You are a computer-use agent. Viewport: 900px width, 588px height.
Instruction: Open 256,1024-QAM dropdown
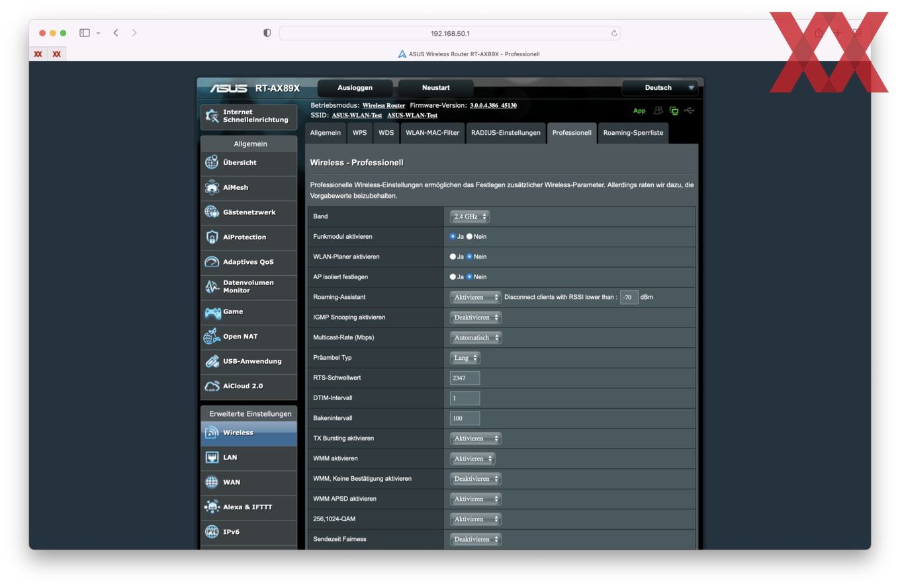pos(475,519)
